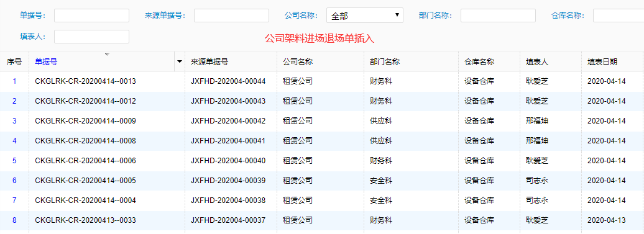Click row number 4 link
Image resolution: width=644 pixels, height=234 pixels.
click(14, 140)
